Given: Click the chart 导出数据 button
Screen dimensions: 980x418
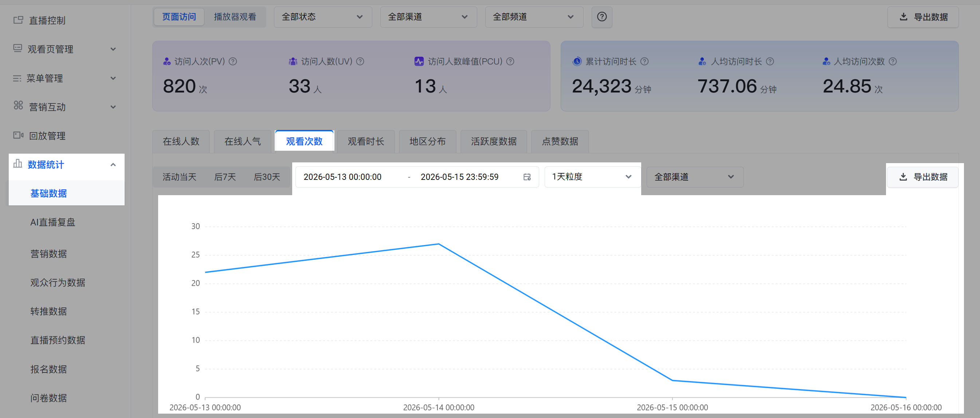Looking at the screenshot, I should (922, 177).
